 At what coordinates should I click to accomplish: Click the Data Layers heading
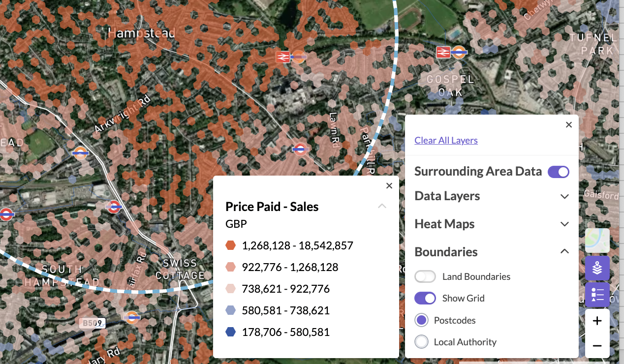coord(447,196)
